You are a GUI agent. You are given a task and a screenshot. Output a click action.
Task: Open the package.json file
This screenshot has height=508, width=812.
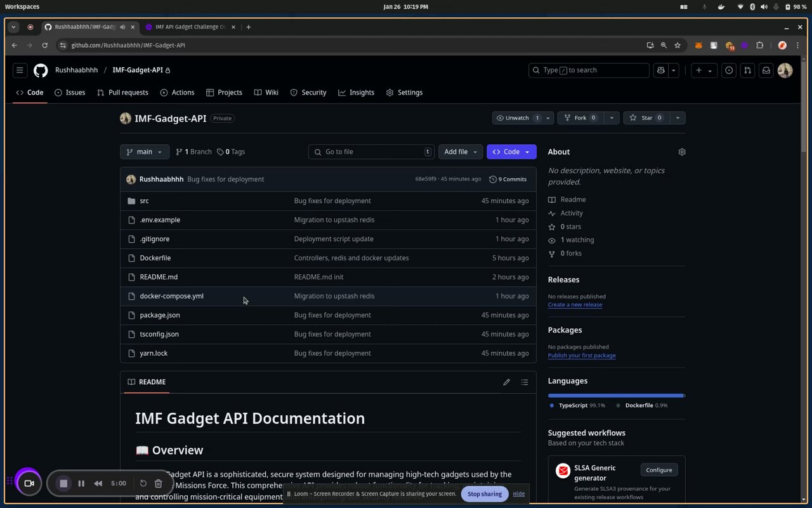point(160,315)
